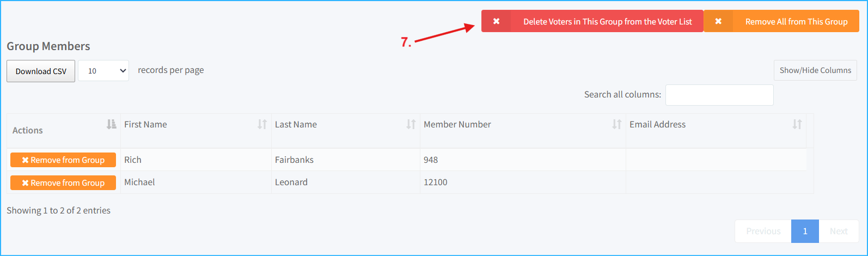The width and height of the screenshot is (868, 256).
Task: Click X icon on Remove All button
Action: click(x=718, y=21)
